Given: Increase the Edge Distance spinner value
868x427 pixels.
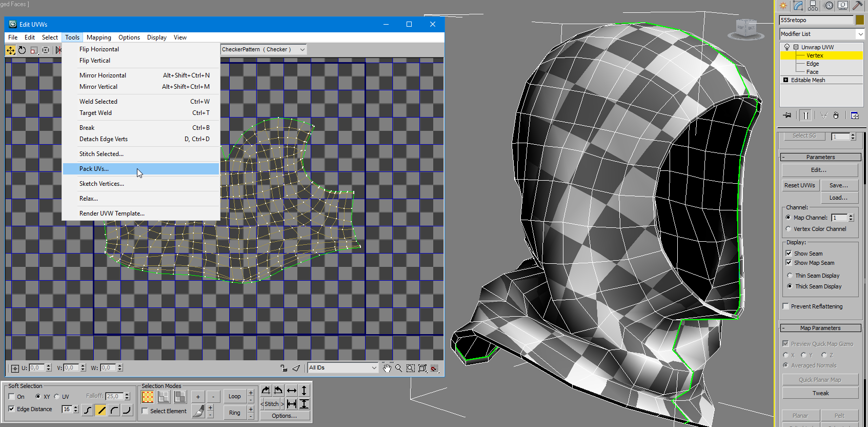Looking at the screenshot, I should point(76,407).
